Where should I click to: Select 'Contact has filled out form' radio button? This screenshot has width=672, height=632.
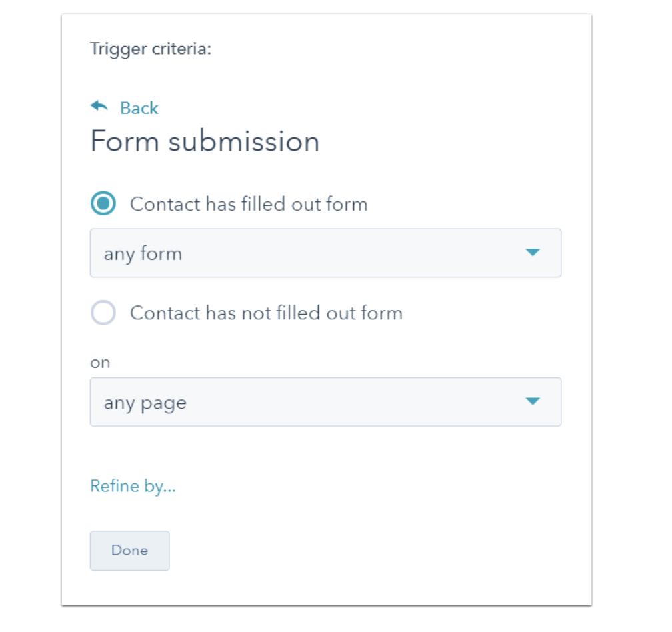pyautogui.click(x=103, y=203)
